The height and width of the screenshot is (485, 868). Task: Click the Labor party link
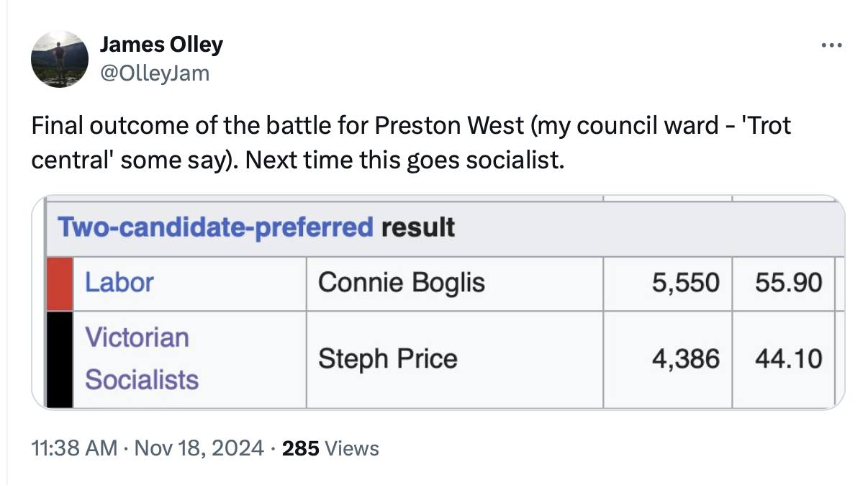pos(119,283)
